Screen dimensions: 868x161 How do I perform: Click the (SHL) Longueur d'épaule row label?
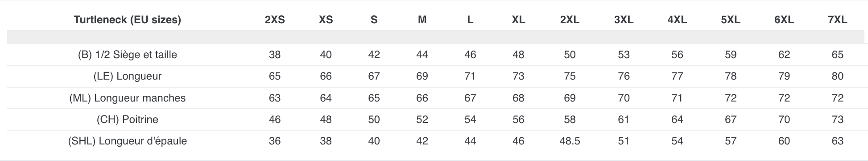click(127, 141)
